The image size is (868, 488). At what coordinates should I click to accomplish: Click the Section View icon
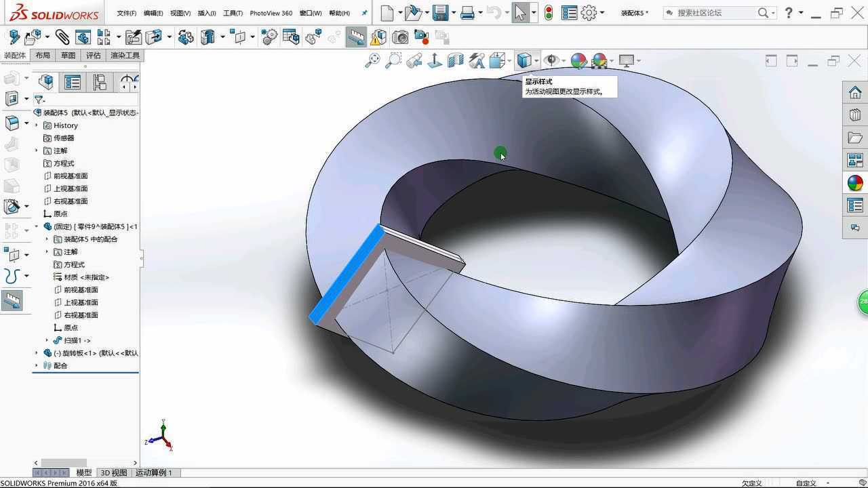456,61
